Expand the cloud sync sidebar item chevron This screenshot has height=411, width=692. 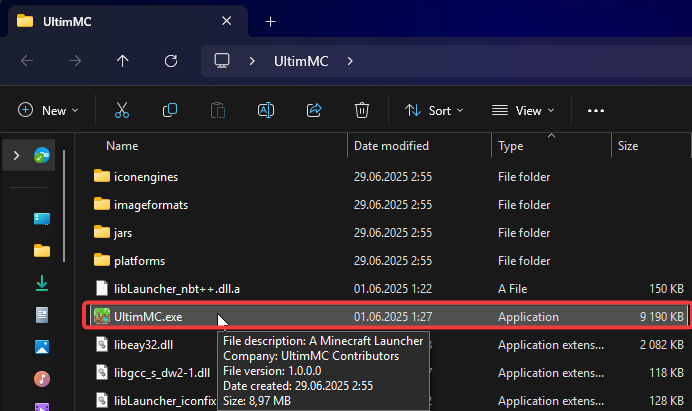(16, 155)
